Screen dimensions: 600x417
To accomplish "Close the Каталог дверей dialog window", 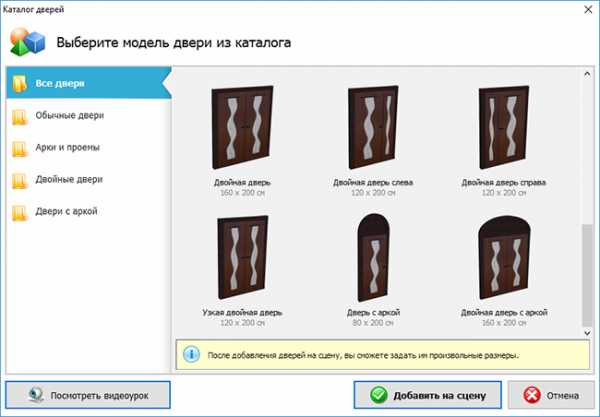I will click(x=583, y=9).
